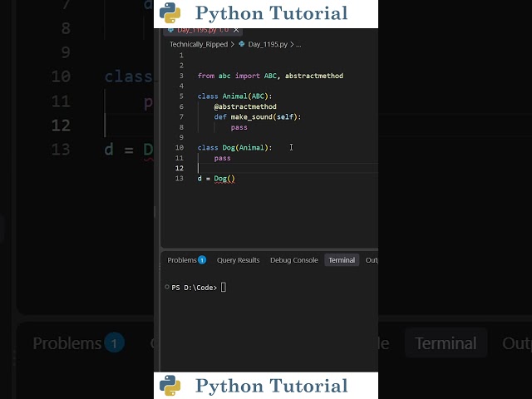
Task: Click the 'pass' statement on line 8
Action: click(239, 127)
